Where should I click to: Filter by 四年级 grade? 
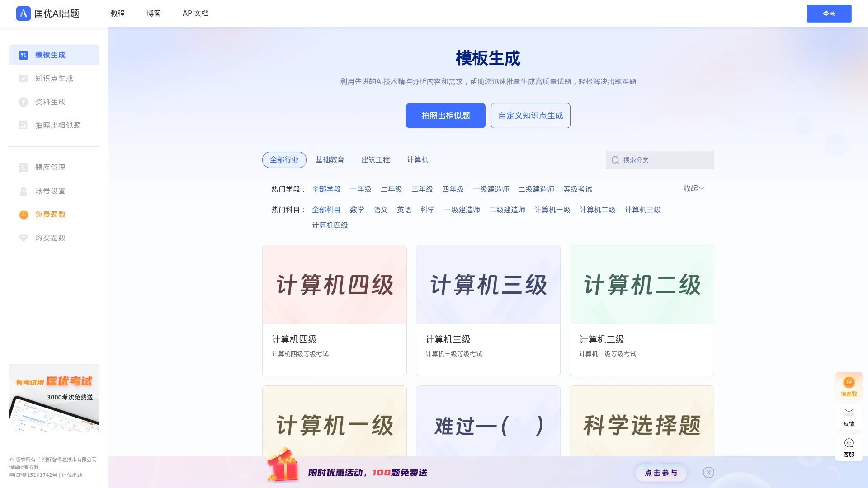453,189
